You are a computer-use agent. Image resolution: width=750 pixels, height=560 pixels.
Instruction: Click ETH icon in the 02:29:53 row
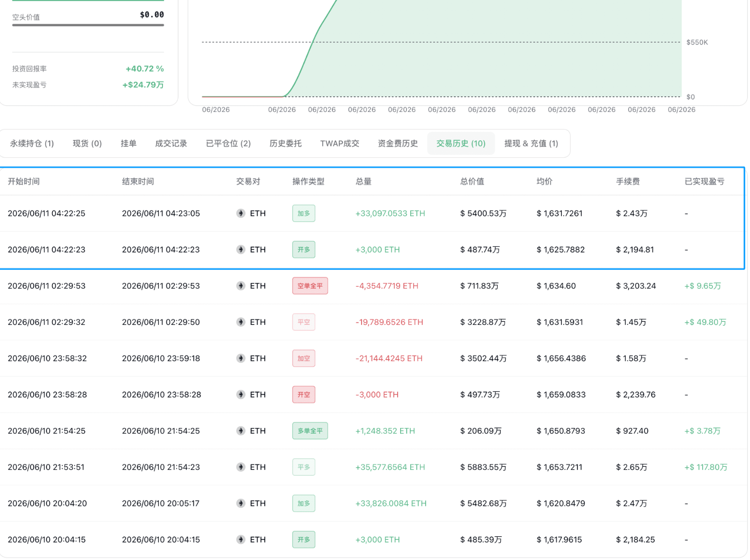pyautogui.click(x=241, y=286)
